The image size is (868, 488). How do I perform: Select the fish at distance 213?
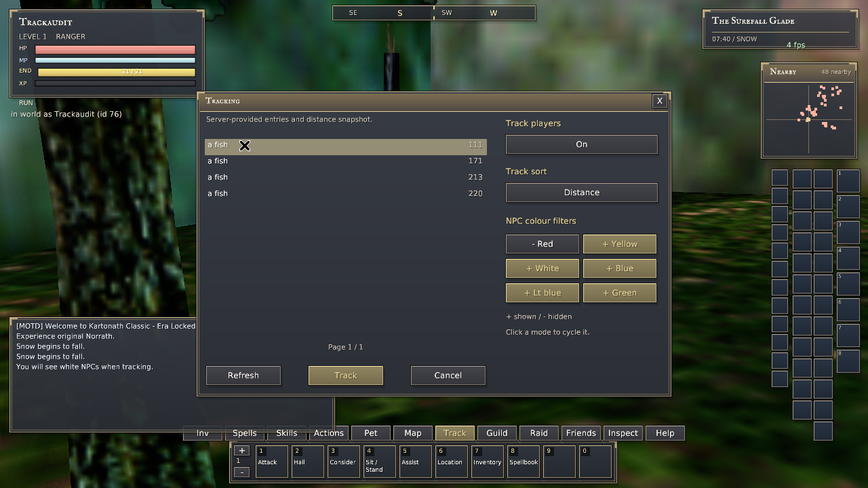coord(346,177)
